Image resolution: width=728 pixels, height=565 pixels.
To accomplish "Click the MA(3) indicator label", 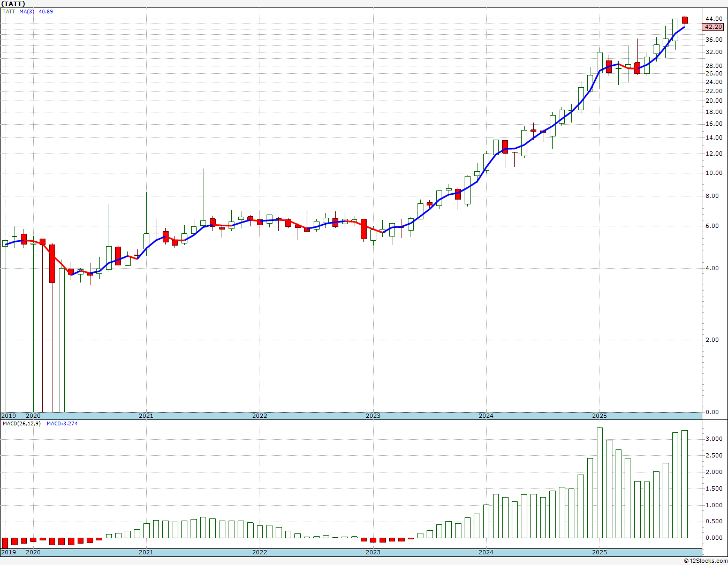I will click(27, 11).
